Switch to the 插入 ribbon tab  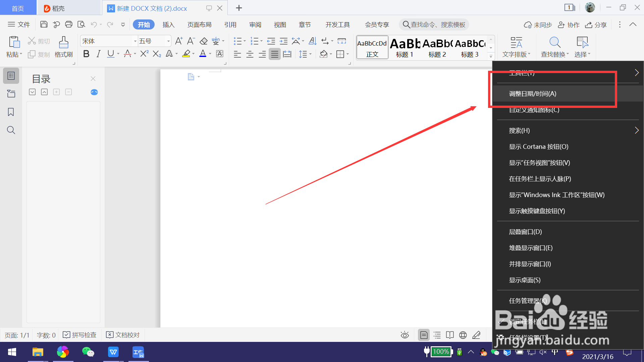pyautogui.click(x=168, y=25)
